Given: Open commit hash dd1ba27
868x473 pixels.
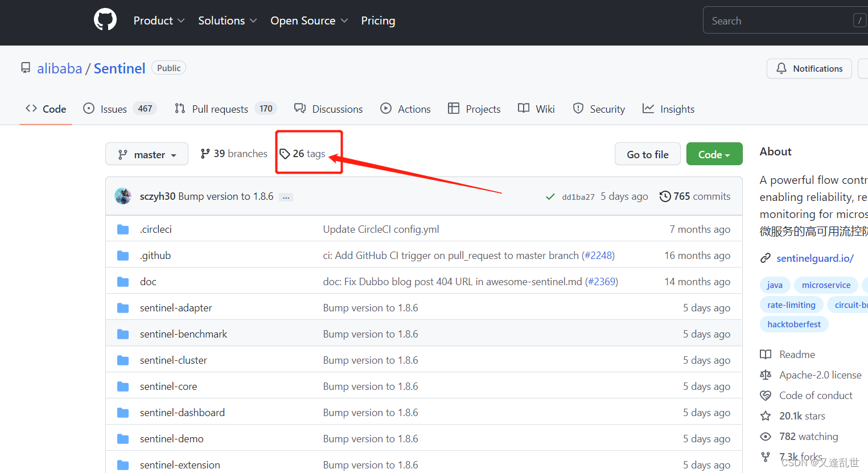Looking at the screenshot, I should (x=578, y=197).
